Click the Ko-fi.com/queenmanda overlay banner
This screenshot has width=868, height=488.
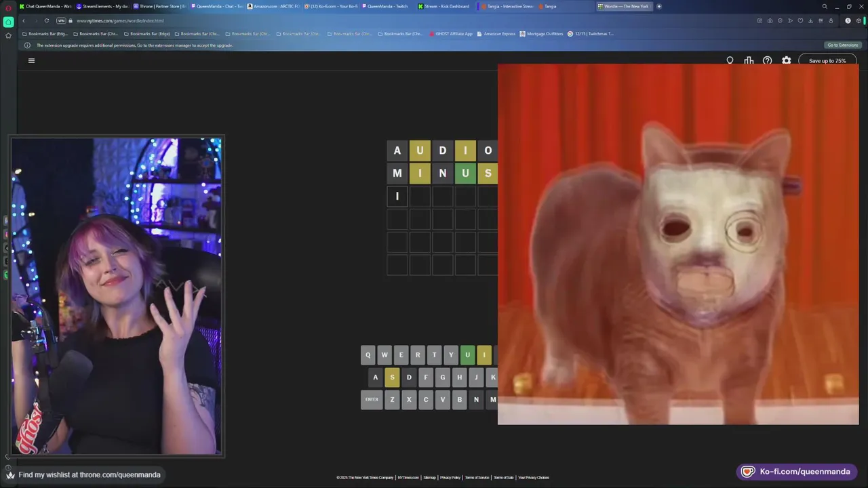tap(797, 472)
